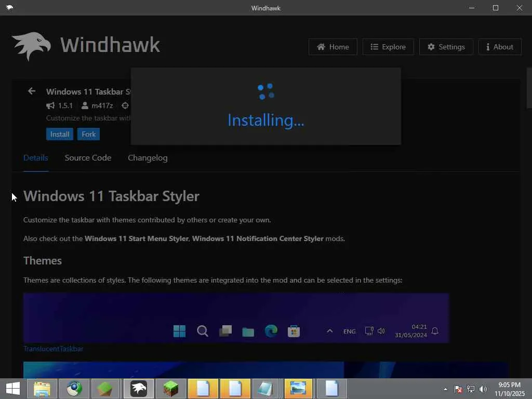
Task: Click the green tilted cube taskbar icon
Action: (x=106, y=389)
